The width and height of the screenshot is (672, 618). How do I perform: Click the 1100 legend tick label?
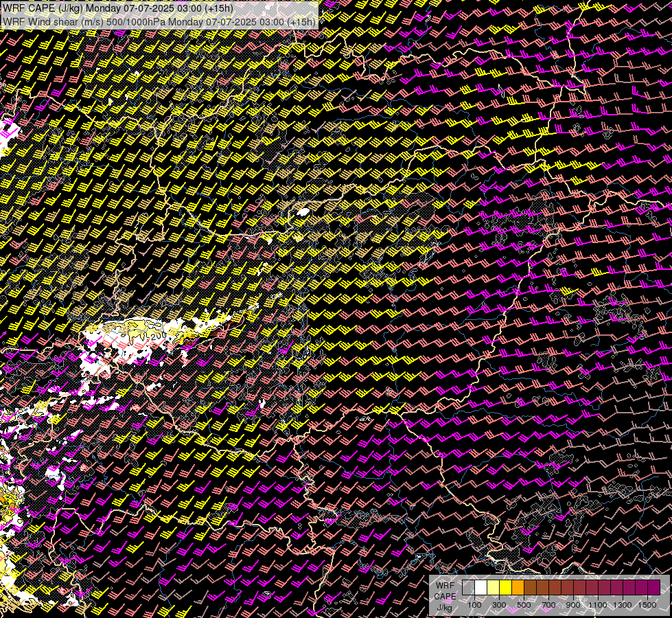[597, 605]
